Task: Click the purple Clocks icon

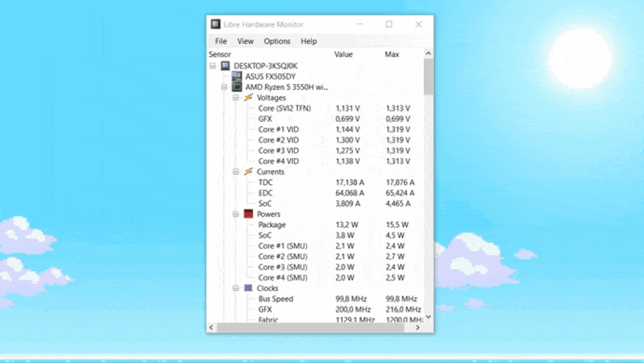Action: tap(248, 288)
